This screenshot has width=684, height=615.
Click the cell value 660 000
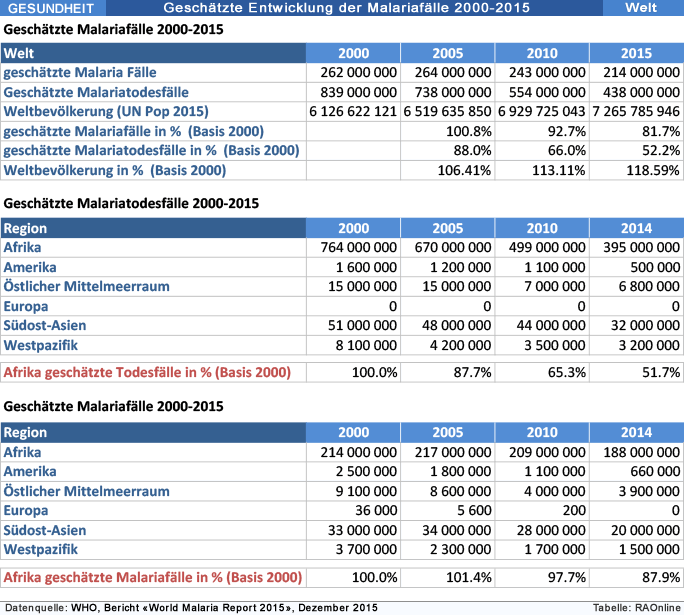point(655,472)
